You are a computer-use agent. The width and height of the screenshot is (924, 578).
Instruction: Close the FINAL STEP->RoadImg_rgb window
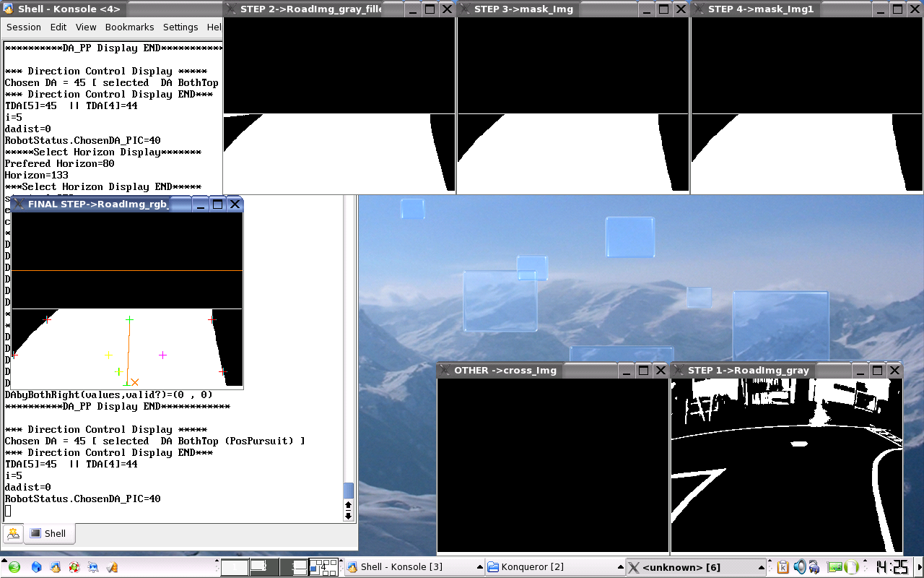coord(235,204)
